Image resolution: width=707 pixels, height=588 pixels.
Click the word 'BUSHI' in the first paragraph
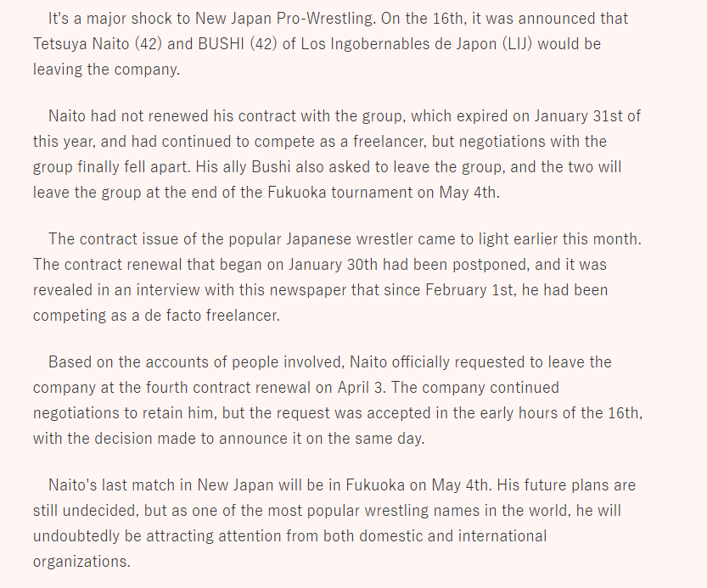click(221, 44)
